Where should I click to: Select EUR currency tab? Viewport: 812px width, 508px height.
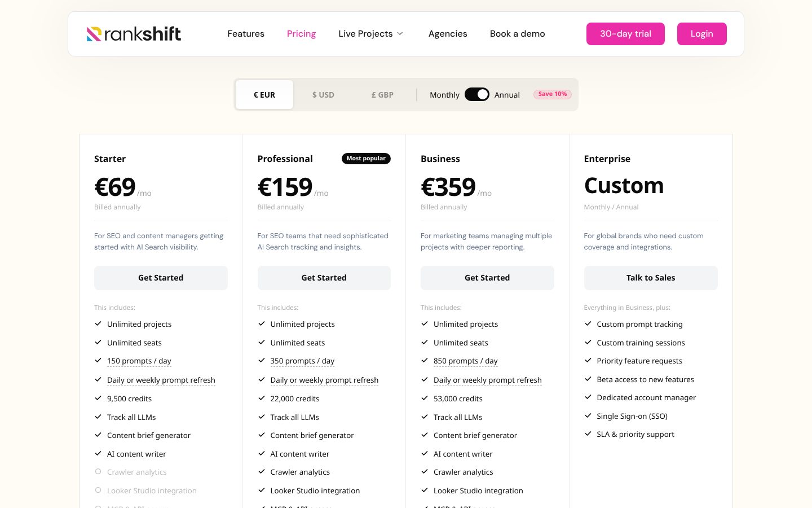264,95
